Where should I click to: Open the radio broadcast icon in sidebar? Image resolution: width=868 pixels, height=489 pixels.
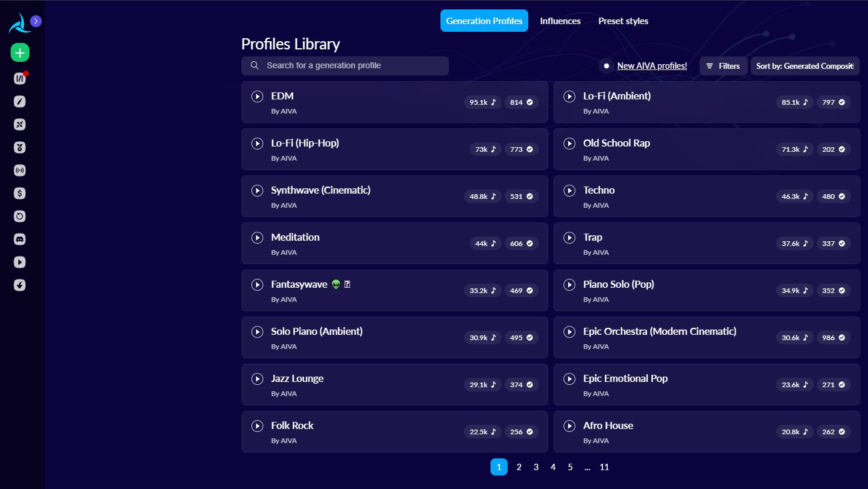(x=19, y=171)
